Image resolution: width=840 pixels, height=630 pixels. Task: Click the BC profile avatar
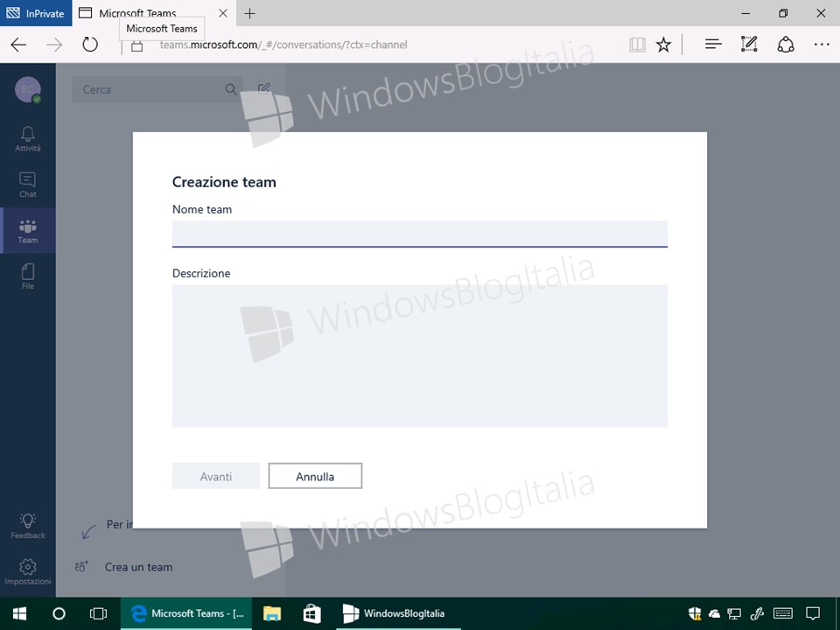[x=28, y=89]
